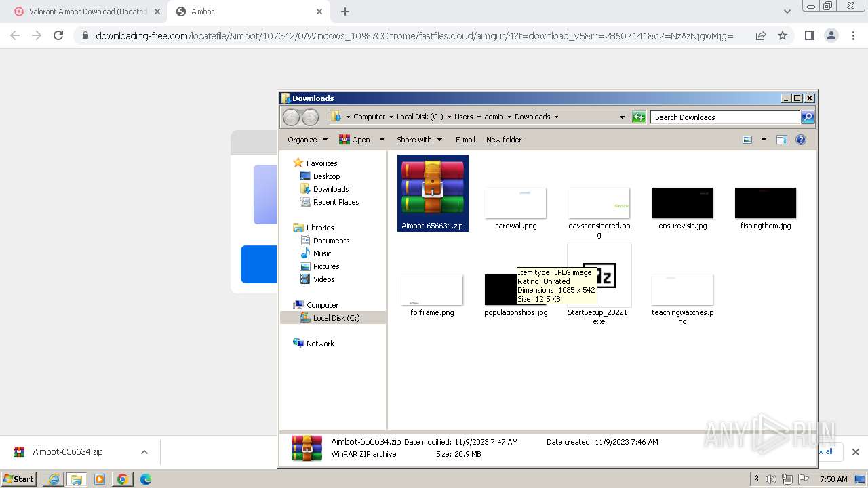This screenshot has height=488, width=868.
Task: Toggle Chrome side panel icon
Action: pos(809,35)
